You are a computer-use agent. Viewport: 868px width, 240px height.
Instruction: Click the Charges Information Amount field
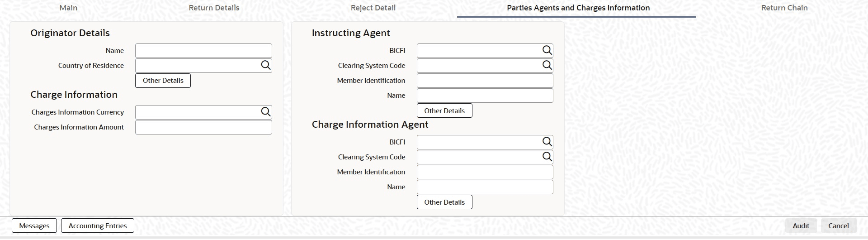click(203, 127)
